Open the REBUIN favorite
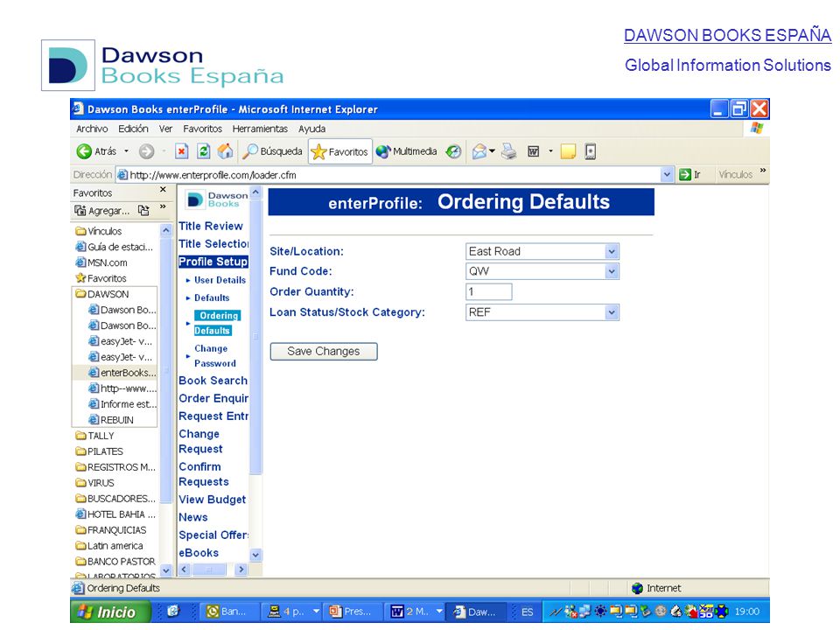The image size is (840, 630). (111, 420)
